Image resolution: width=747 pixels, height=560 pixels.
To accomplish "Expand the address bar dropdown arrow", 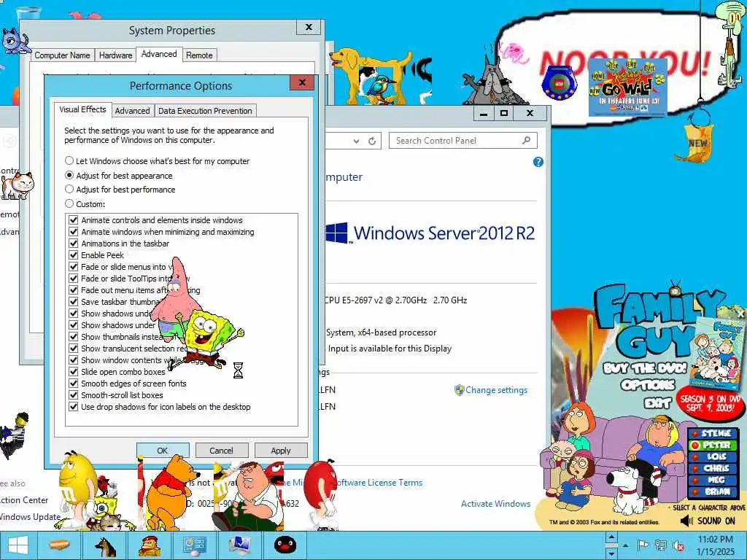I will [356, 141].
